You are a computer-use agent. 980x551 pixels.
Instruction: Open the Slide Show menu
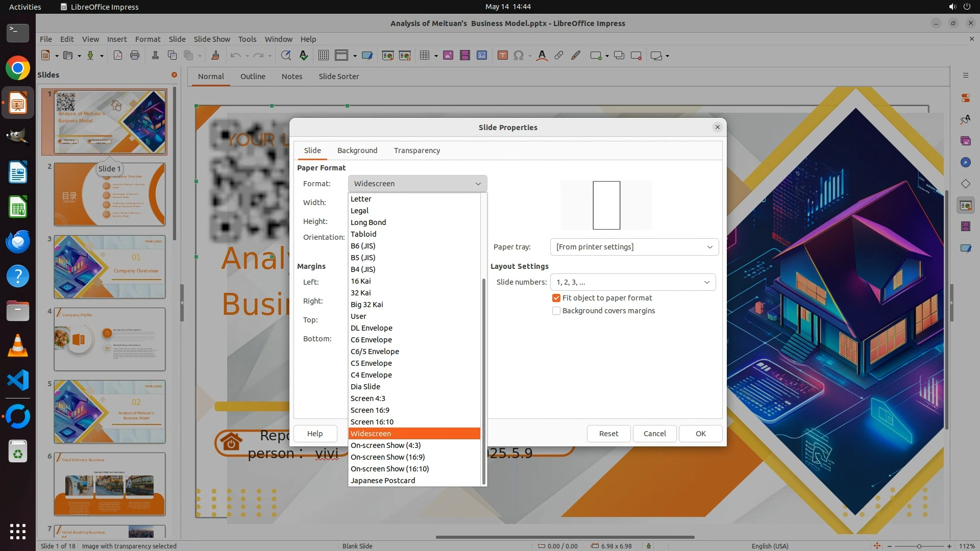(x=211, y=39)
